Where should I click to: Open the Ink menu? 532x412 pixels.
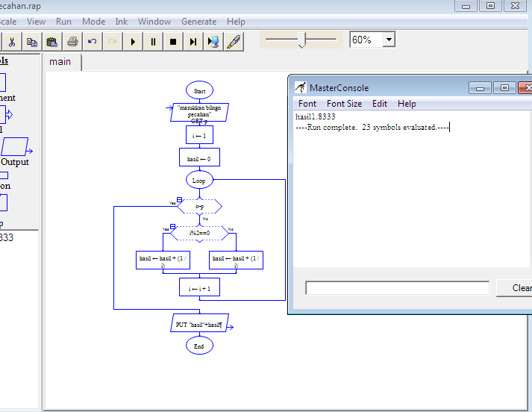click(x=121, y=22)
